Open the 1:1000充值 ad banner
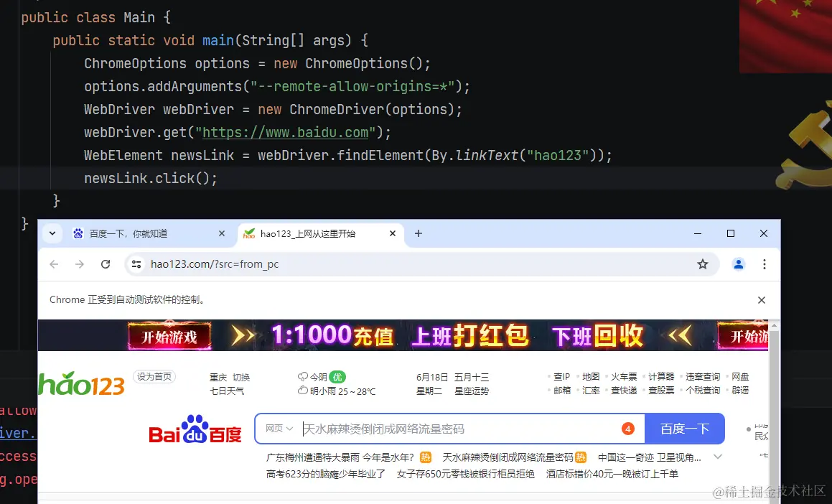This screenshot has width=832, height=504. (x=403, y=335)
